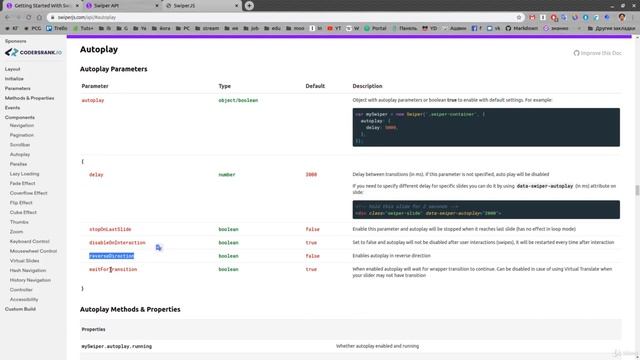Open the Parameters sidebar link
Image resolution: width=640 pixels, height=360 pixels.
click(x=18, y=89)
